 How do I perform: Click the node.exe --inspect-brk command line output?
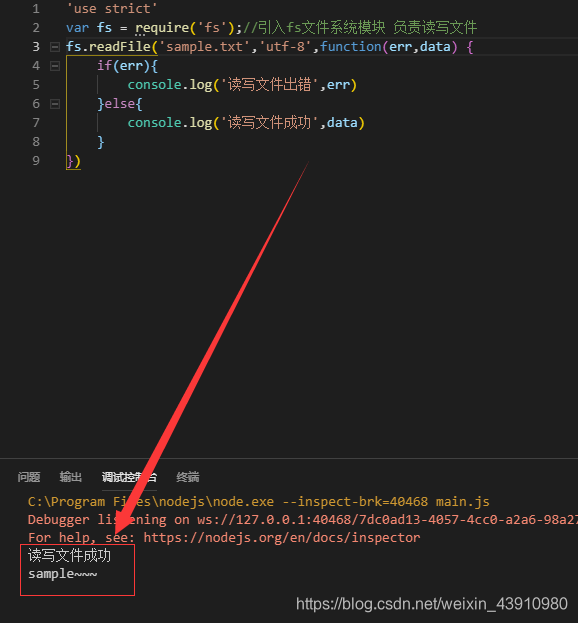pyautogui.click(x=259, y=502)
